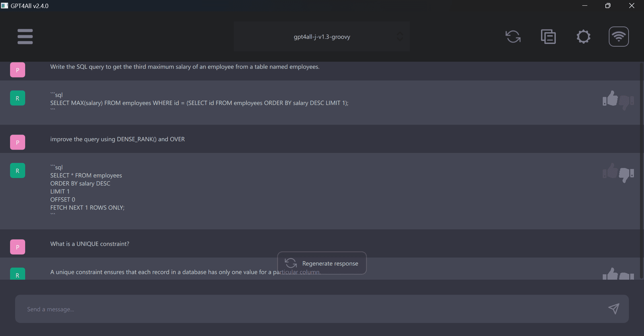Viewport: 644px width, 336px height.
Task: Click the SELECT MAX(salary) FROM employees line
Action: click(x=199, y=103)
